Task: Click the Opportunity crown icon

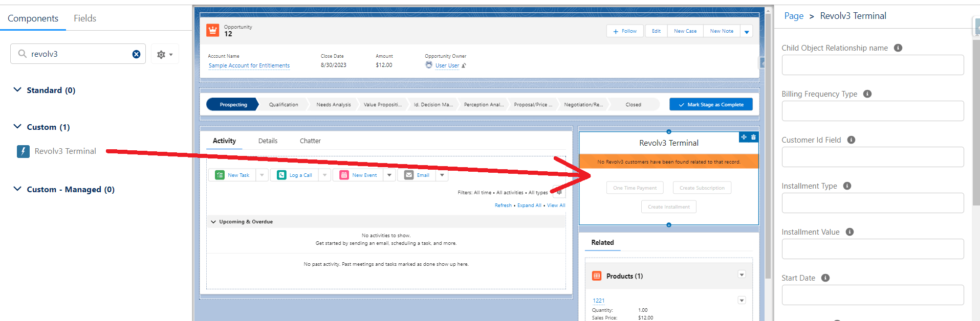Action: click(212, 31)
